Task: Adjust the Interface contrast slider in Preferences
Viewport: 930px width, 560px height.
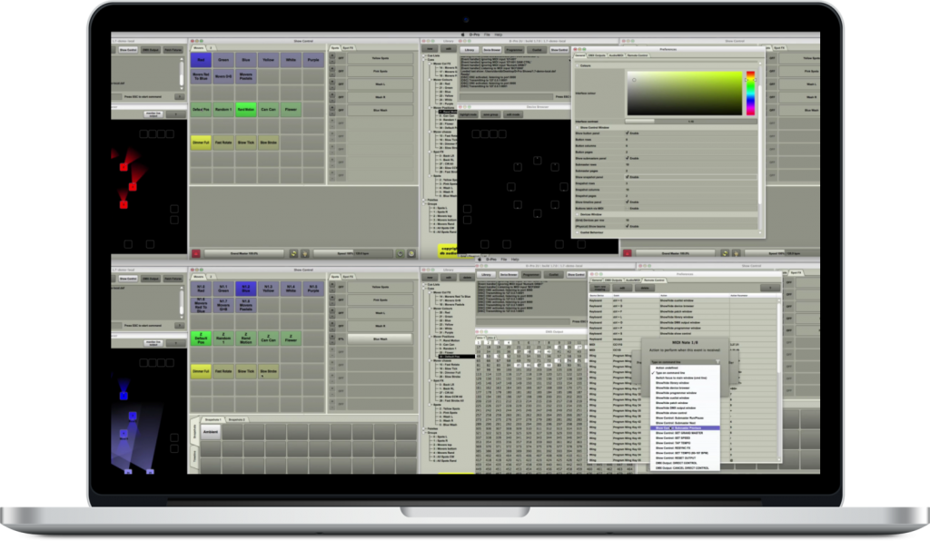Action: click(x=691, y=122)
